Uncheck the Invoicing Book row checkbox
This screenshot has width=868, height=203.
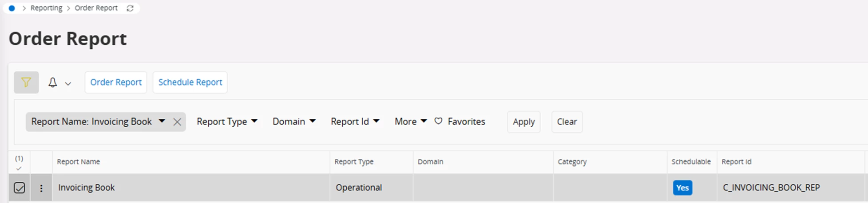pos(19,188)
